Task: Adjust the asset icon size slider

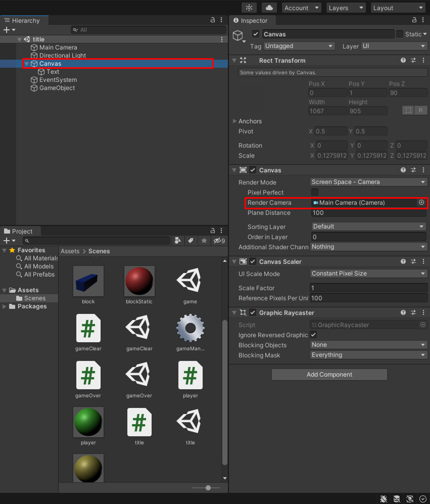Action: click(x=208, y=488)
